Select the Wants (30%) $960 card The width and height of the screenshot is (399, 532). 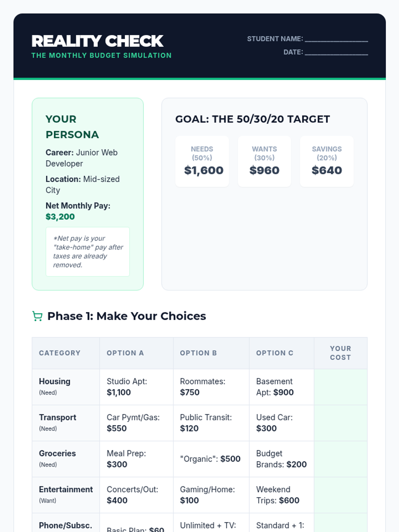click(x=264, y=161)
